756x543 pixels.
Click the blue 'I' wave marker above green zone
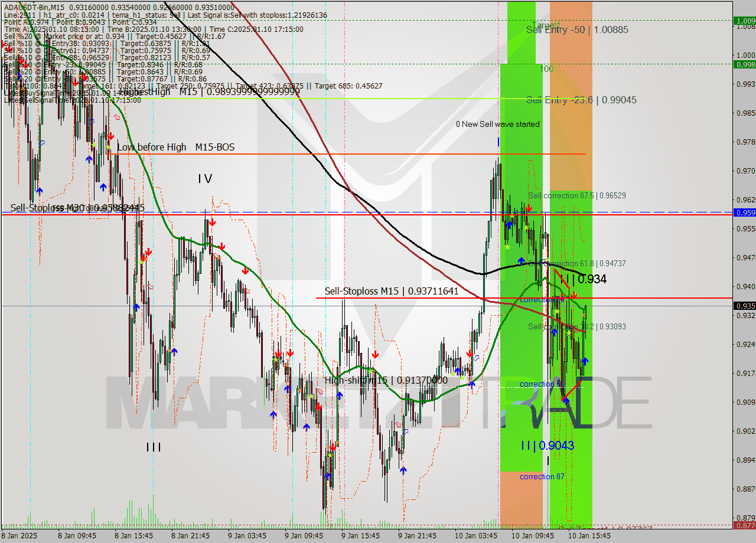[498, 142]
